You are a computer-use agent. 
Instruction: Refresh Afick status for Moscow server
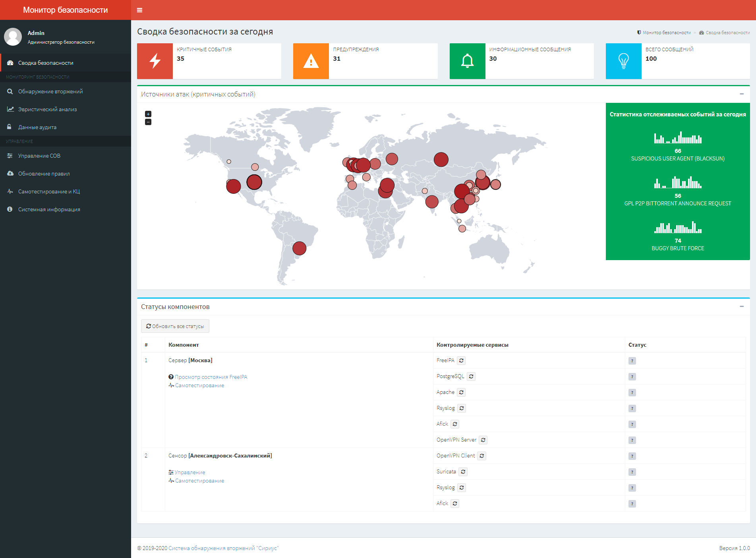[x=455, y=424]
